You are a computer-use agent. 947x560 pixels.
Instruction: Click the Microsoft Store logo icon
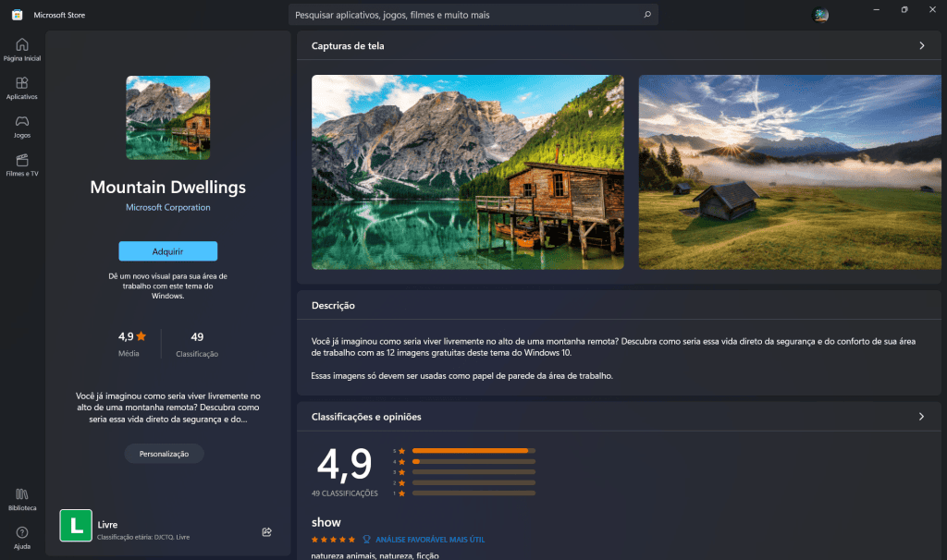17,15
